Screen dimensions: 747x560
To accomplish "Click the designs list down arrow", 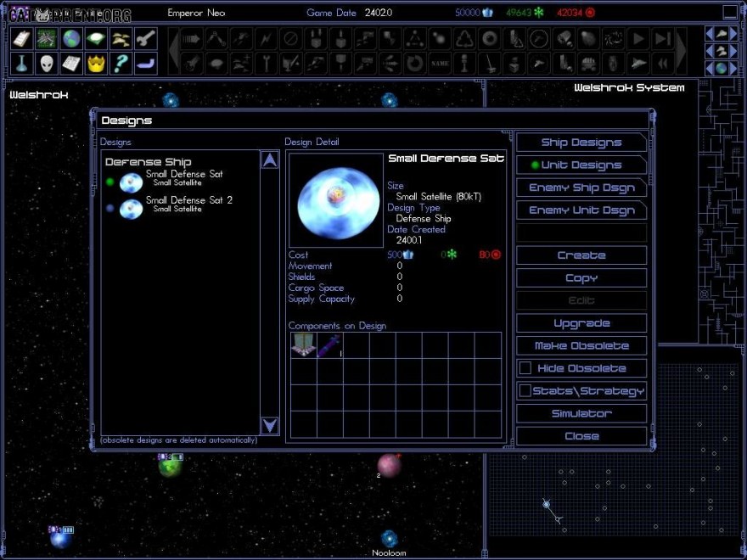I will pyautogui.click(x=270, y=425).
